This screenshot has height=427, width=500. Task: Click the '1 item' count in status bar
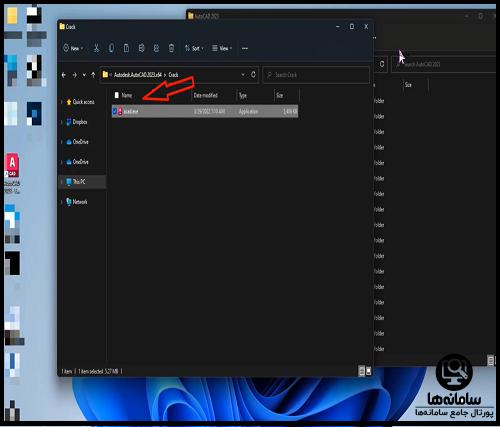67,371
